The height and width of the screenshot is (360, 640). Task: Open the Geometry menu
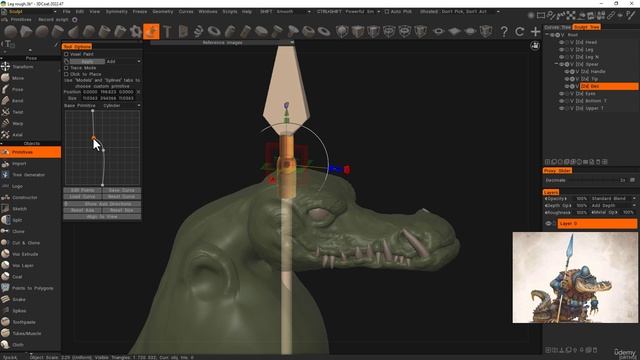tap(163, 11)
